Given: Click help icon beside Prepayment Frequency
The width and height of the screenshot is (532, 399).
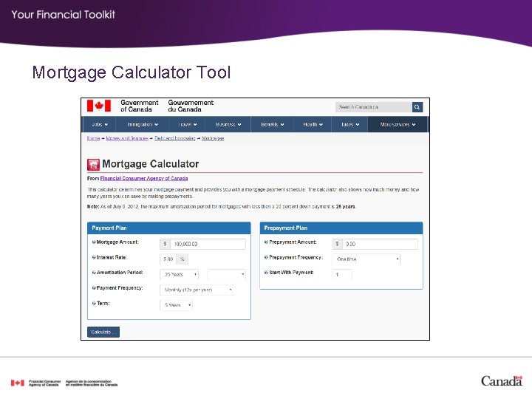Looking at the screenshot, I should (x=266, y=257).
